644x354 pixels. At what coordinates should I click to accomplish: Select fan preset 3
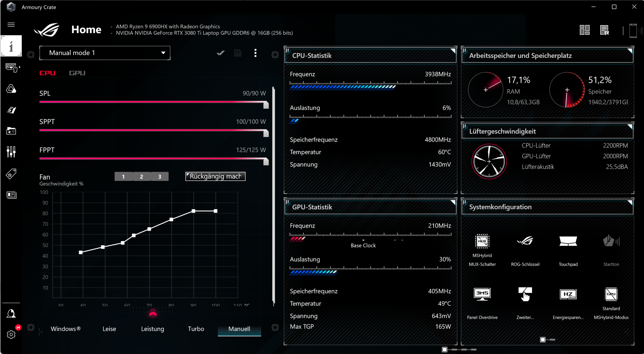pyautogui.click(x=160, y=176)
